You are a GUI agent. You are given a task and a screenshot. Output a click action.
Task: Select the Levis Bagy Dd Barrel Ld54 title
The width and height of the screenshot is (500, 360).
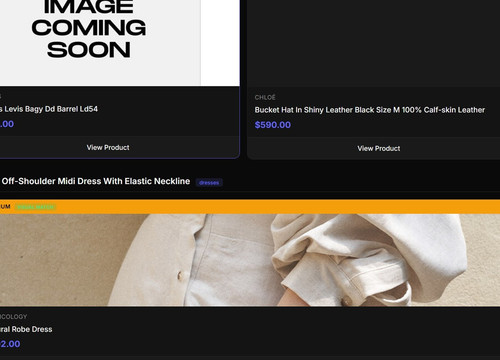pyautogui.click(x=49, y=109)
